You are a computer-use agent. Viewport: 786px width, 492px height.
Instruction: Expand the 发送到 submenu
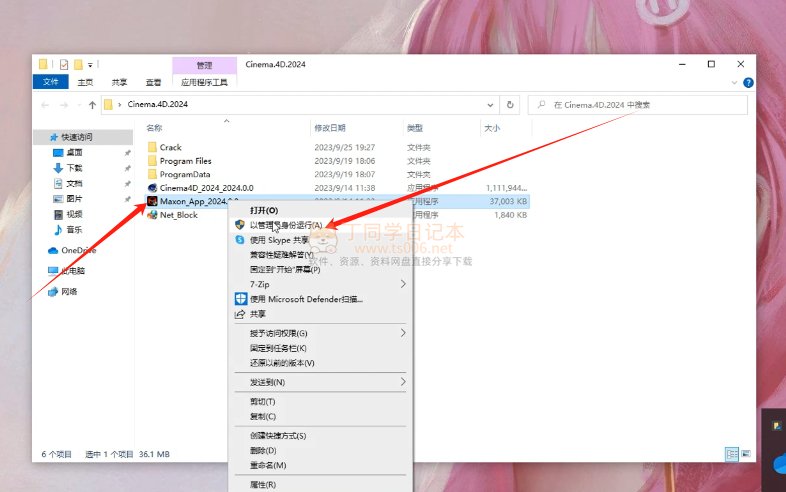point(403,382)
